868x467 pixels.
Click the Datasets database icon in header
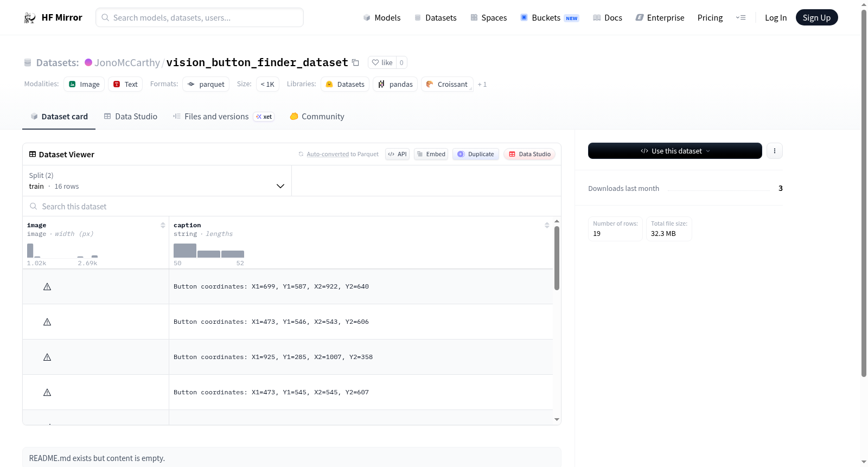28,62
